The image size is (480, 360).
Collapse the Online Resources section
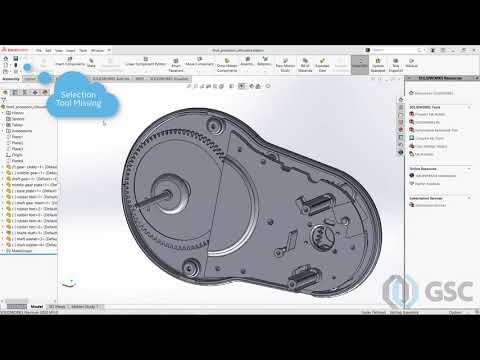469,169
